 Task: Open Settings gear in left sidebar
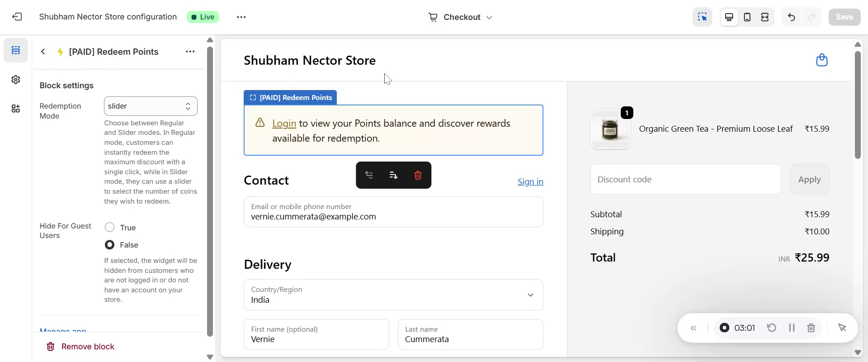tap(16, 79)
